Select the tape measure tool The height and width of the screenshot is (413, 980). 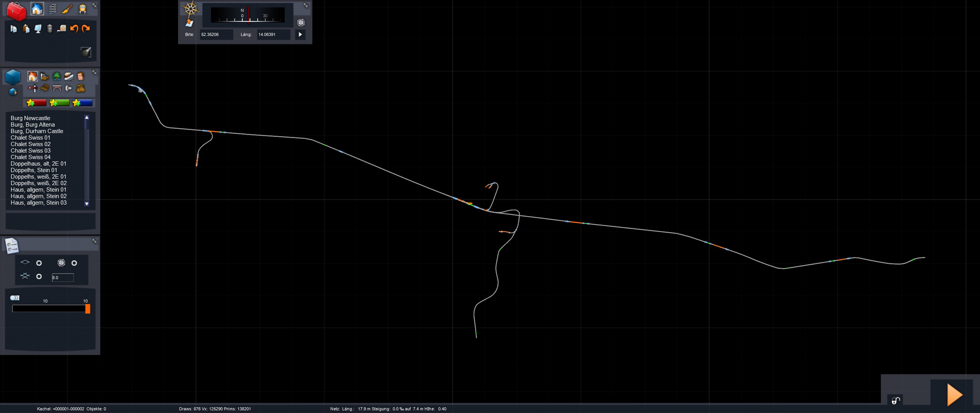62,29
